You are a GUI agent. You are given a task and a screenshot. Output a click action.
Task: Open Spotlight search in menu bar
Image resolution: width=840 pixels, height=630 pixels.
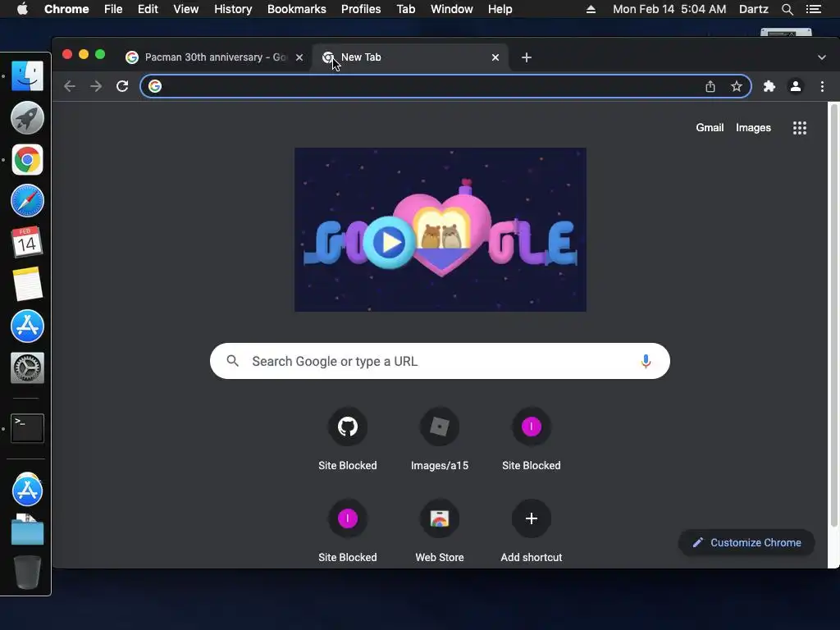[787, 9]
